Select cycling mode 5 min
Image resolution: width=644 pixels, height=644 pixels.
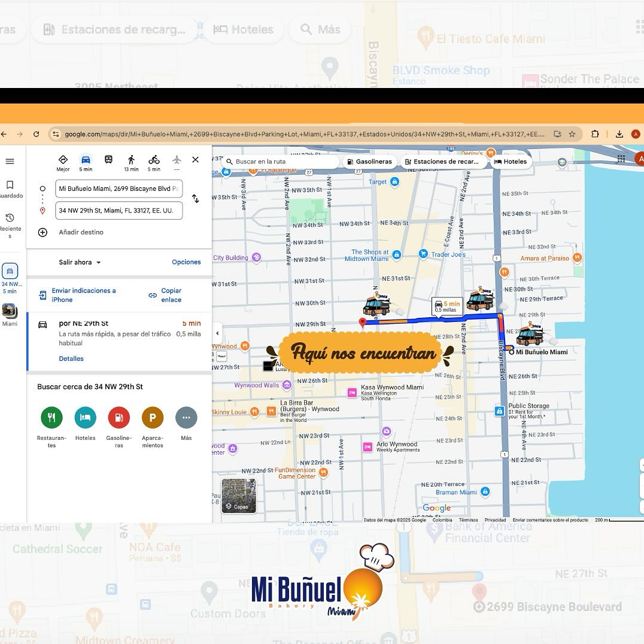pyautogui.click(x=154, y=163)
